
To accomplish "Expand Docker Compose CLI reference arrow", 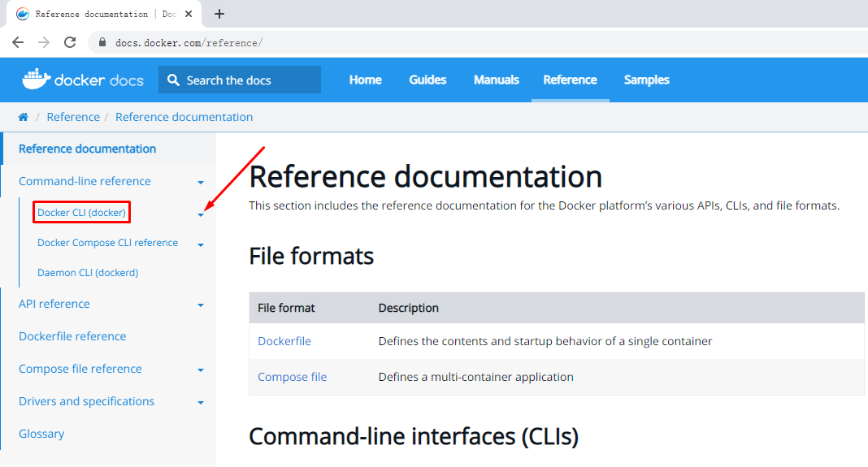I will tap(201, 244).
